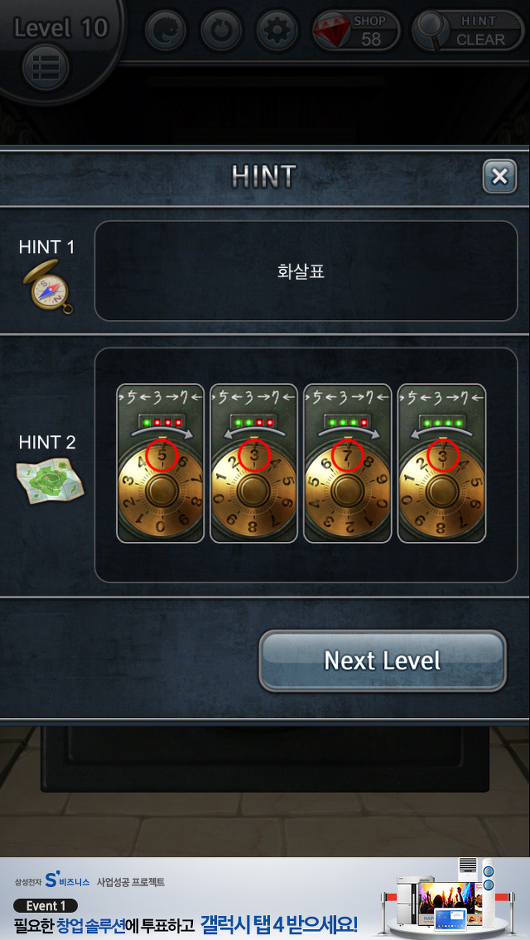Open the ruby SHOP button
This screenshot has width=530, height=940.
coord(356,30)
